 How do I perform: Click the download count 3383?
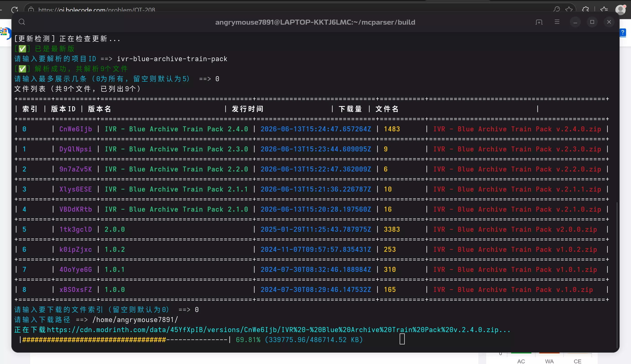click(392, 229)
